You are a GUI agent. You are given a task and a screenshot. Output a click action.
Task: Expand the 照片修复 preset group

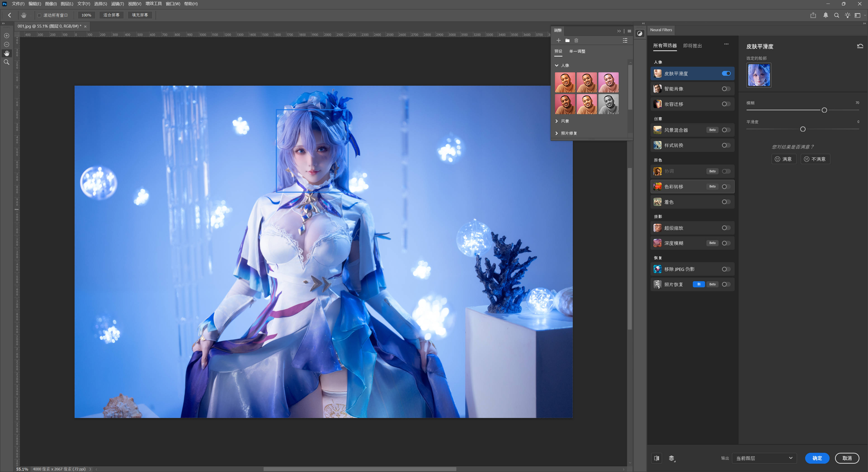click(x=556, y=133)
